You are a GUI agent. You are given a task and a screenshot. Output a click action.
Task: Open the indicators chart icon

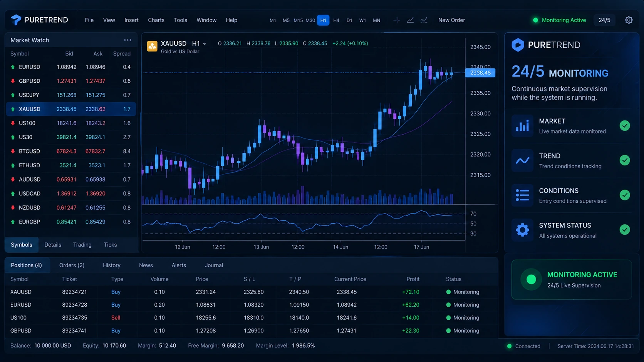pos(424,20)
